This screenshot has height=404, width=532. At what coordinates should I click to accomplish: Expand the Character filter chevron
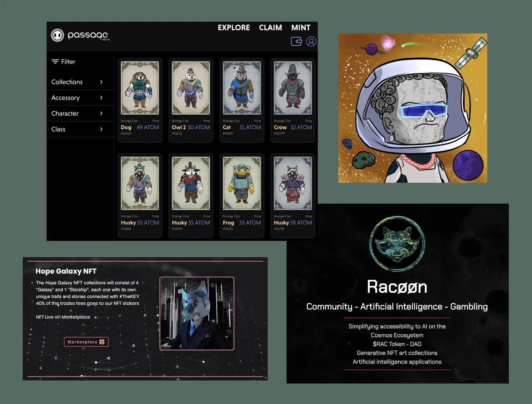pyautogui.click(x=101, y=113)
